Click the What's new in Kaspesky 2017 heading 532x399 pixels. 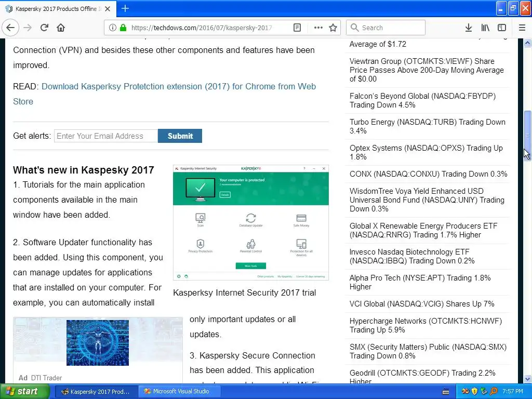[84, 170]
